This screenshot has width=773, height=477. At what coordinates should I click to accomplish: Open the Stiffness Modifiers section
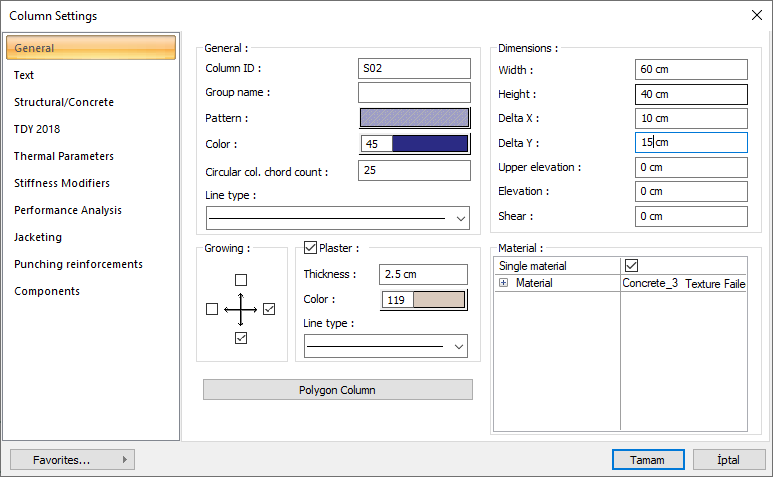click(x=62, y=183)
